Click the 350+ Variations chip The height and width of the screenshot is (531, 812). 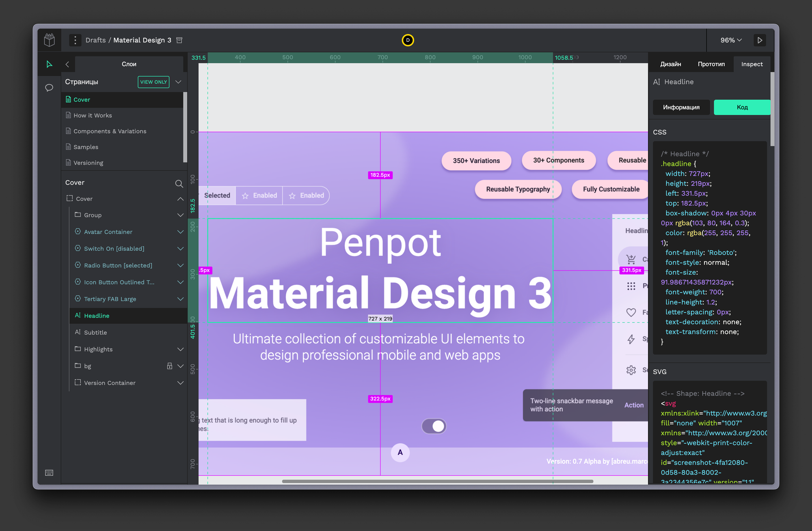[476, 161]
